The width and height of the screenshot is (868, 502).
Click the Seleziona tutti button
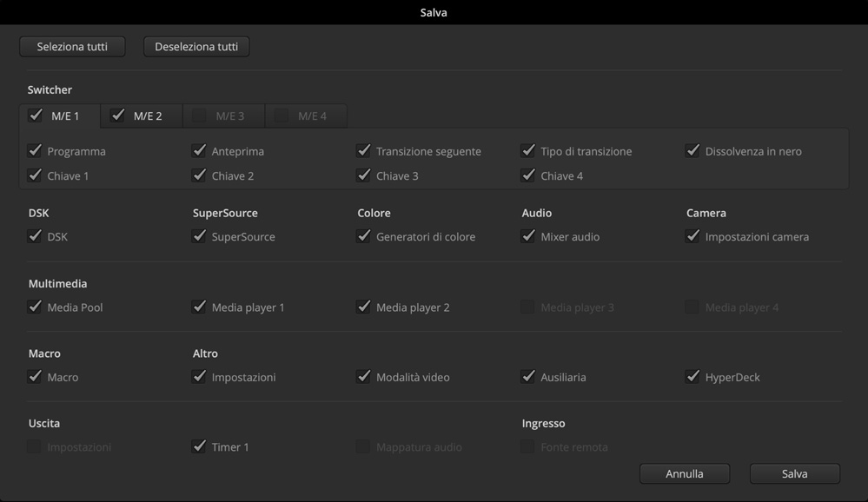[72, 47]
